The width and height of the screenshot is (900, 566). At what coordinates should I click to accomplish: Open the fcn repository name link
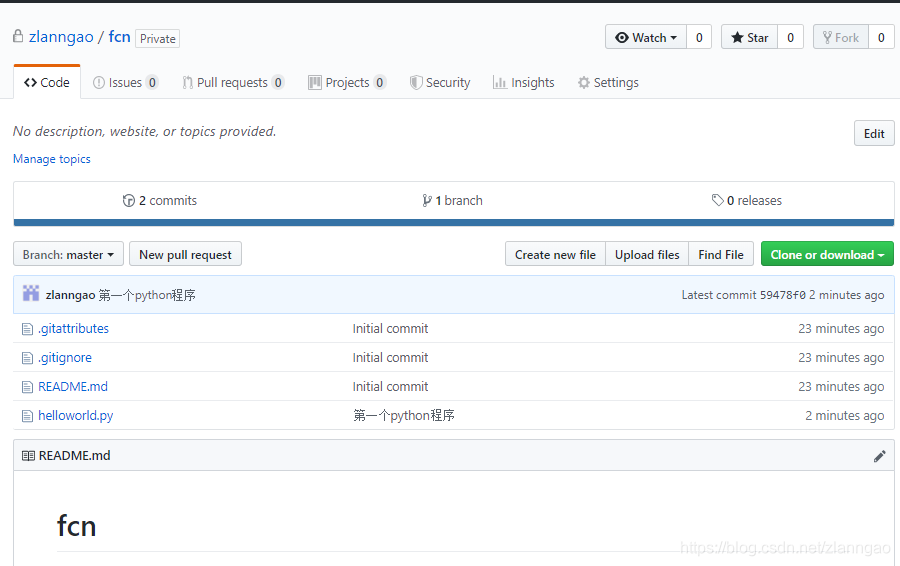tap(119, 37)
